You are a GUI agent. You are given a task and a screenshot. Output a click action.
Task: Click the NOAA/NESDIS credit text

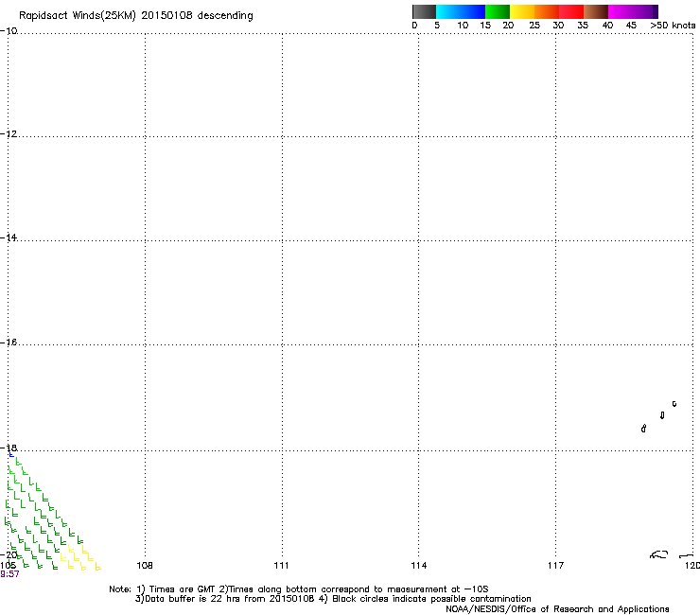point(557,609)
